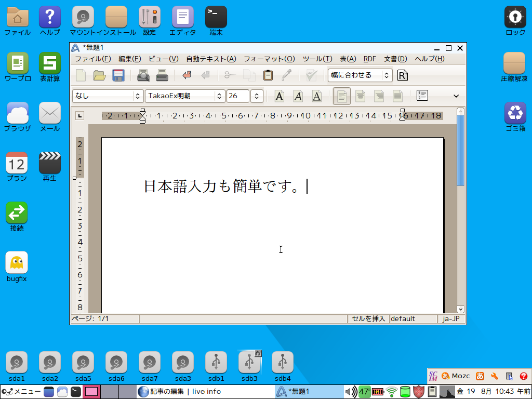The height and width of the screenshot is (399, 532).
Task: Click the right indent marker on ruler
Action: pos(403,118)
